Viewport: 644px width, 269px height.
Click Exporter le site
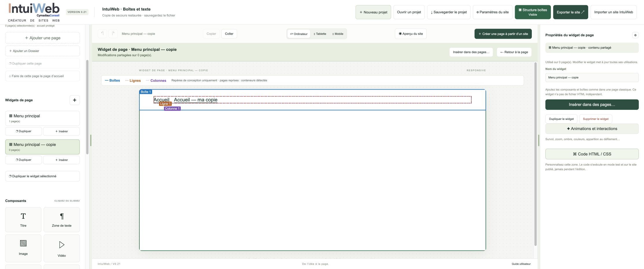(x=571, y=12)
